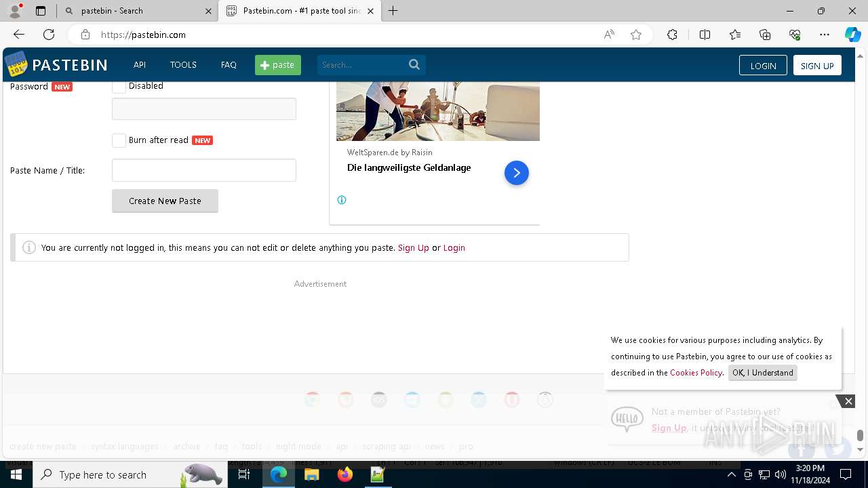Viewport: 868px width, 488px height.
Task: Click Login link in notice
Action: (454, 248)
